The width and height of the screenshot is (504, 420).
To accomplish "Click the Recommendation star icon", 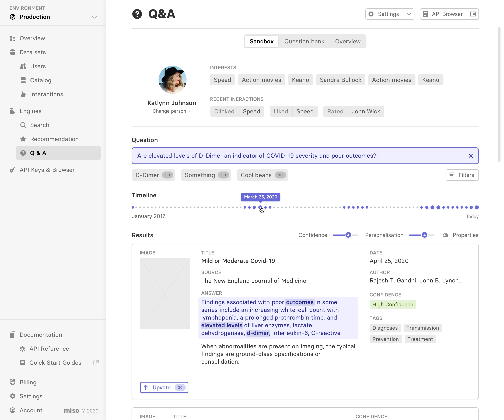I will click(x=23, y=139).
